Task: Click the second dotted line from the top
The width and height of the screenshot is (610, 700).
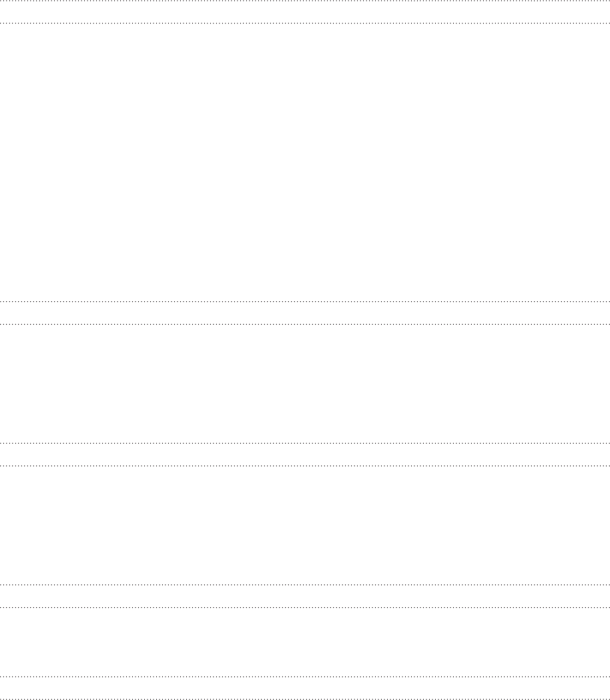Action: [305, 23]
